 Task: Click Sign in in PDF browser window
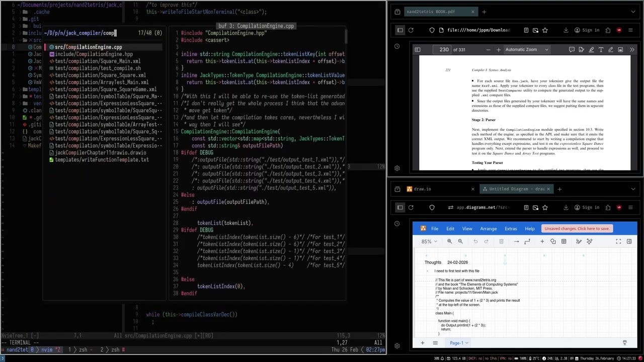tap(587, 30)
